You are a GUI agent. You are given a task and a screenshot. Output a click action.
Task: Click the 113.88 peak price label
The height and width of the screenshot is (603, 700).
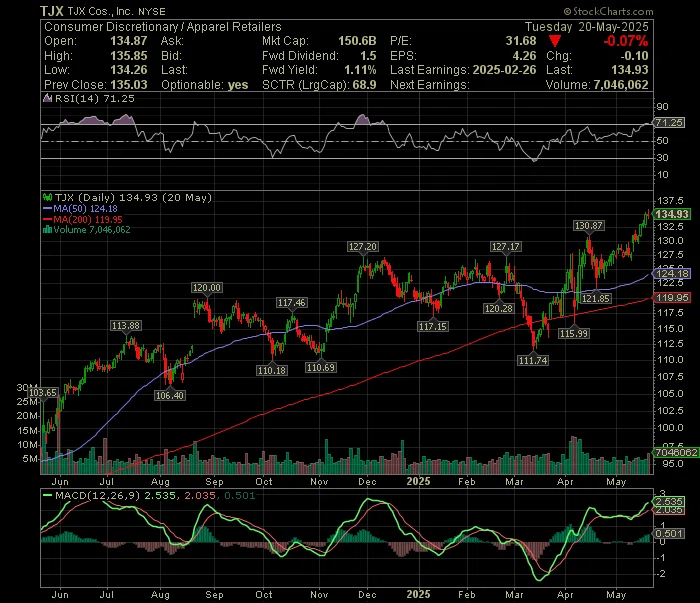point(126,326)
